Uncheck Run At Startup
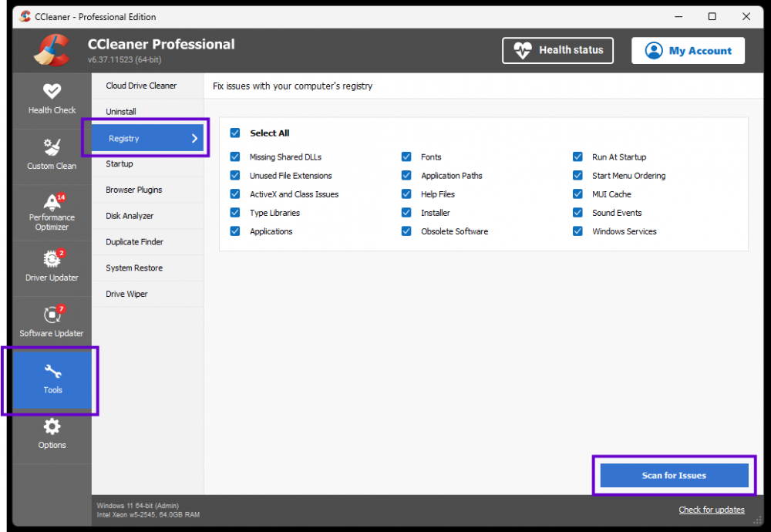This screenshot has height=532, width=771. tap(577, 157)
